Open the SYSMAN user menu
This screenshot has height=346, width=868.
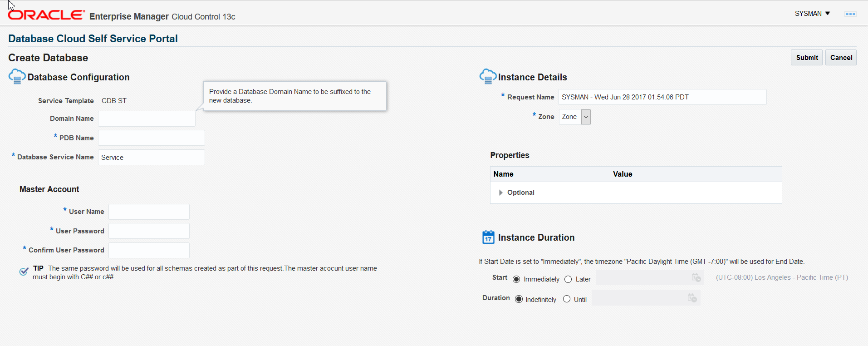click(812, 14)
